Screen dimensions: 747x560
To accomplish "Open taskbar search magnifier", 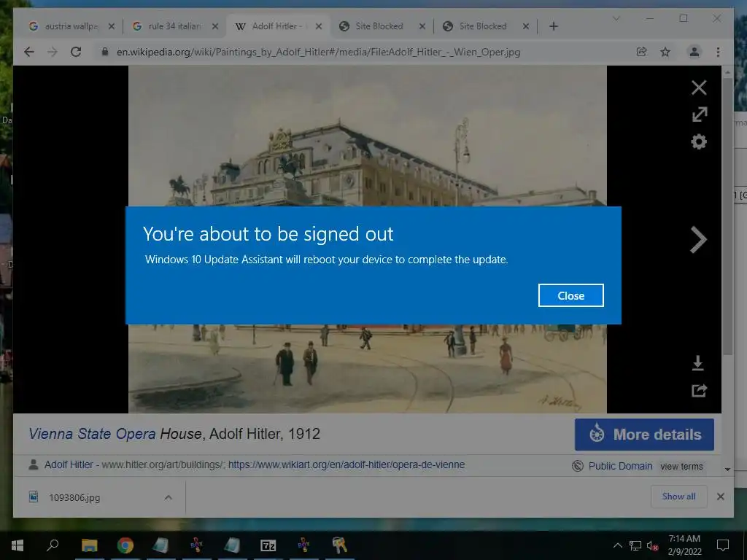I will pyautogui.click(x=53, y=545).
